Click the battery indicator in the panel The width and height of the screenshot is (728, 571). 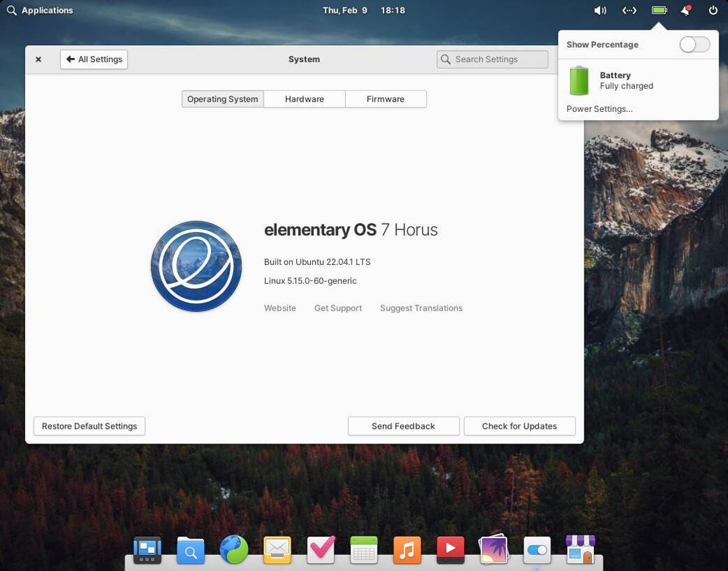click(659, 10)
